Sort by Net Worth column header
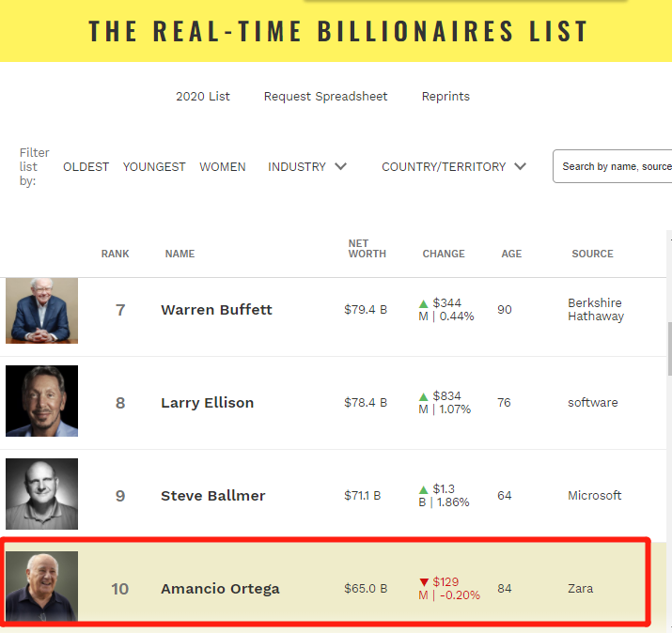The width and height of the screenshot is (672, 633). (x=367, y=249)
